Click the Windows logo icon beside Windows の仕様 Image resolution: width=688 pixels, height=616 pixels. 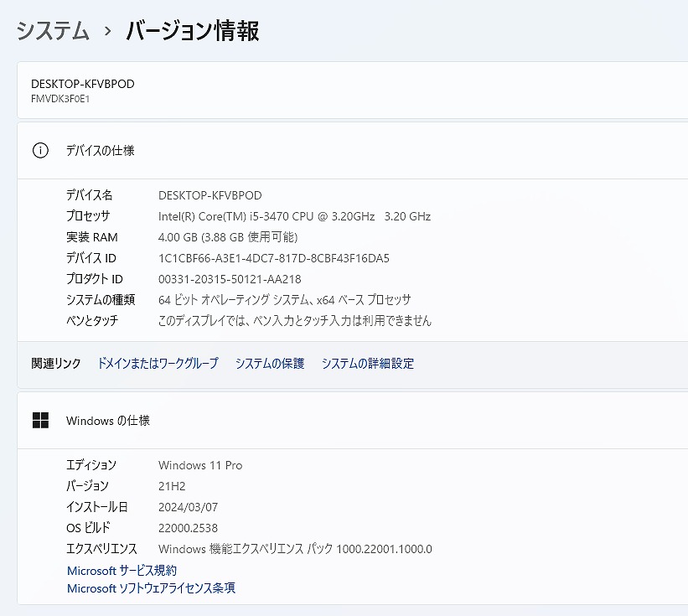click(40, 421)
